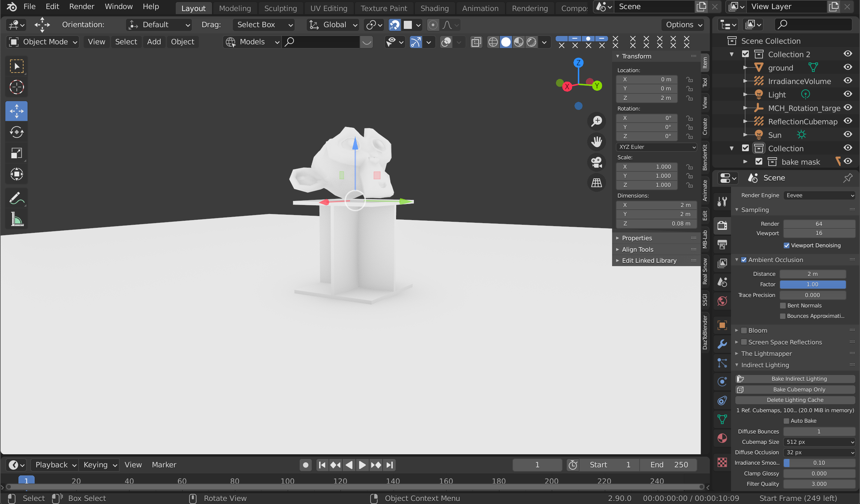Select the Rotate tool
The image size is (860, 504).
coord(16,132)
